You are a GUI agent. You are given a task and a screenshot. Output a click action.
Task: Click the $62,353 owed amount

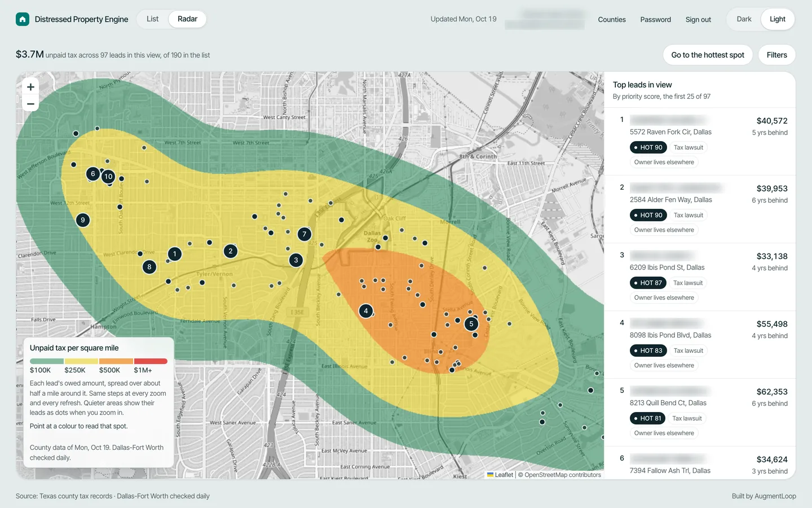click(x=772, y=392)
